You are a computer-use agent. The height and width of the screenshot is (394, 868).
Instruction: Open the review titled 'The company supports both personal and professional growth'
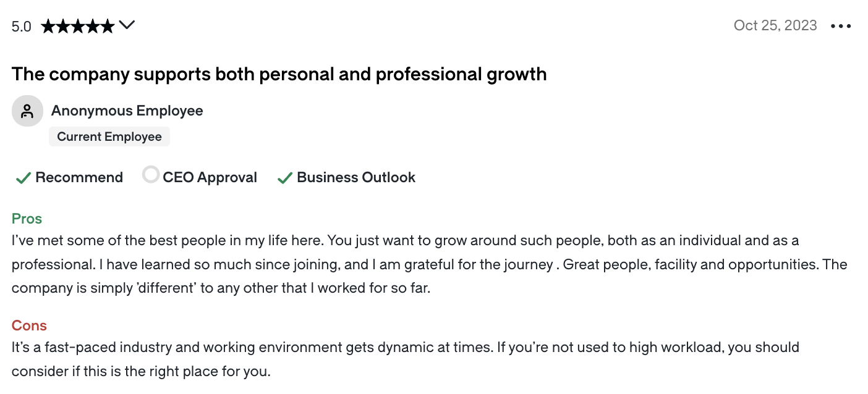click(279, 74)
